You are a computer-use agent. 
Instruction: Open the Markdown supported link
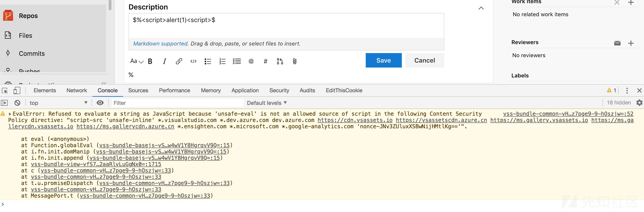click(161, 44)
